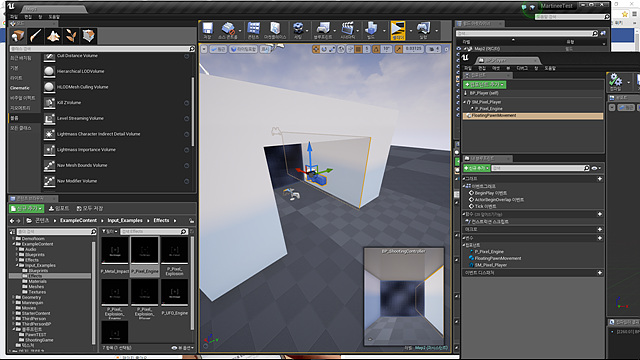Collapse the ExampleContent folder in tree

[x=13, y=244]
